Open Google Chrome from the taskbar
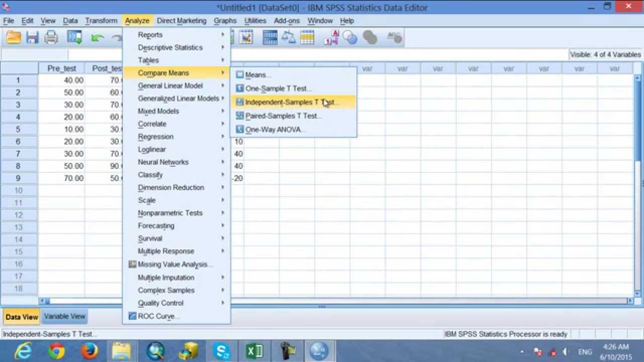Viewport: 644px width, 362px height. tap(56, 351)
